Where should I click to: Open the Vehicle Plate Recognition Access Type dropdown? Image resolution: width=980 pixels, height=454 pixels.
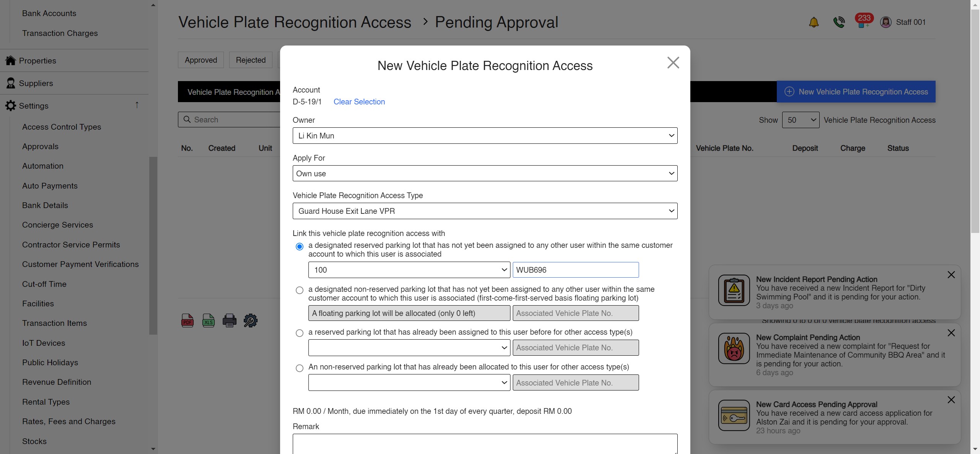pyautogui.click(x=484, y=211)
